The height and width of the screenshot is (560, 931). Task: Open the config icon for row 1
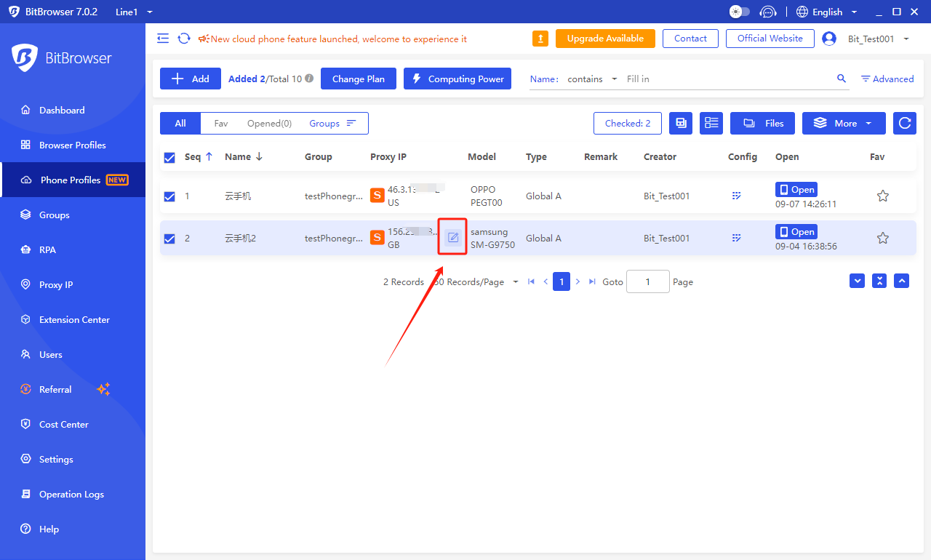click(x=736, y=196)
